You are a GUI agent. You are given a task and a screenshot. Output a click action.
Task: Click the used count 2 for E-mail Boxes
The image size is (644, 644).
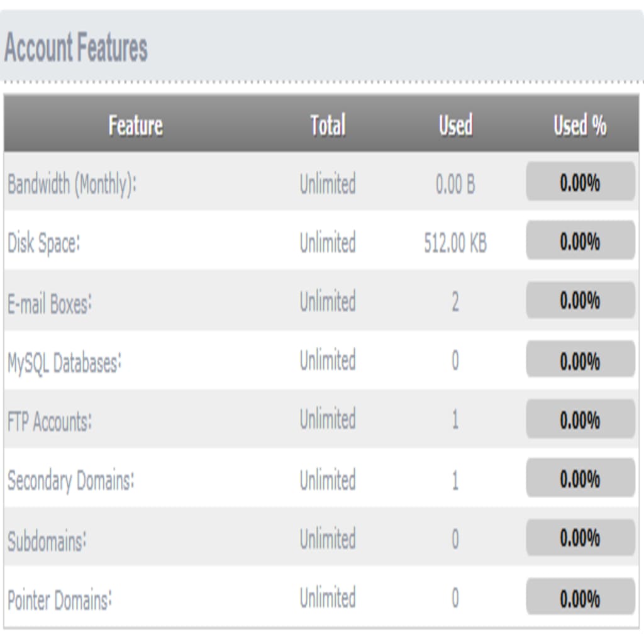(x=455, y=302)
